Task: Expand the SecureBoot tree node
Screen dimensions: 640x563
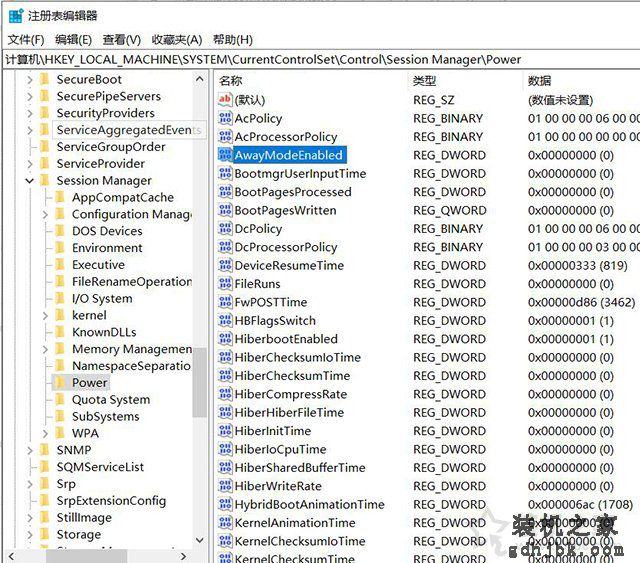Action: [29, 80]
